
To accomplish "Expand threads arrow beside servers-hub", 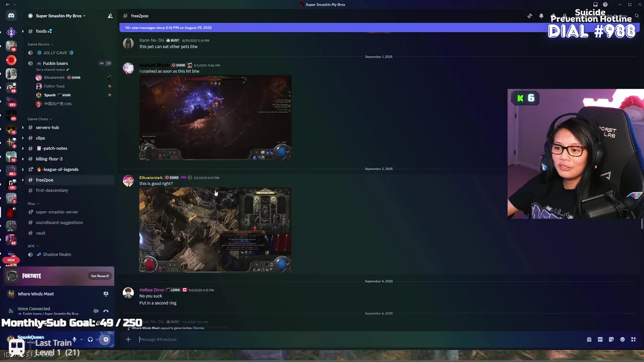I will [x=23, y=128].
